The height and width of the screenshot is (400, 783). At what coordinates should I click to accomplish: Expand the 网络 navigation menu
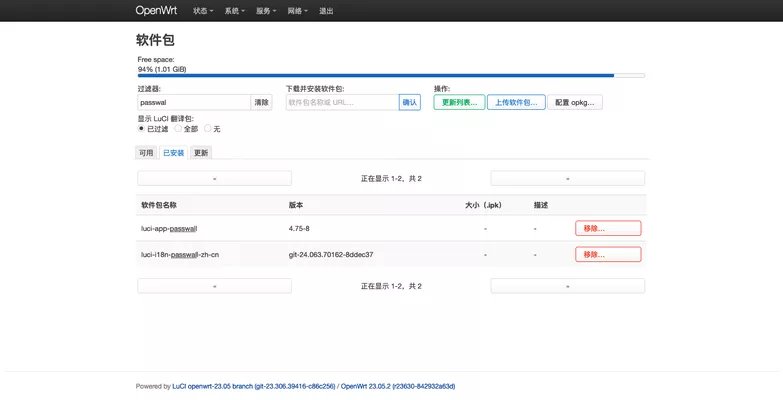(297, 11)
